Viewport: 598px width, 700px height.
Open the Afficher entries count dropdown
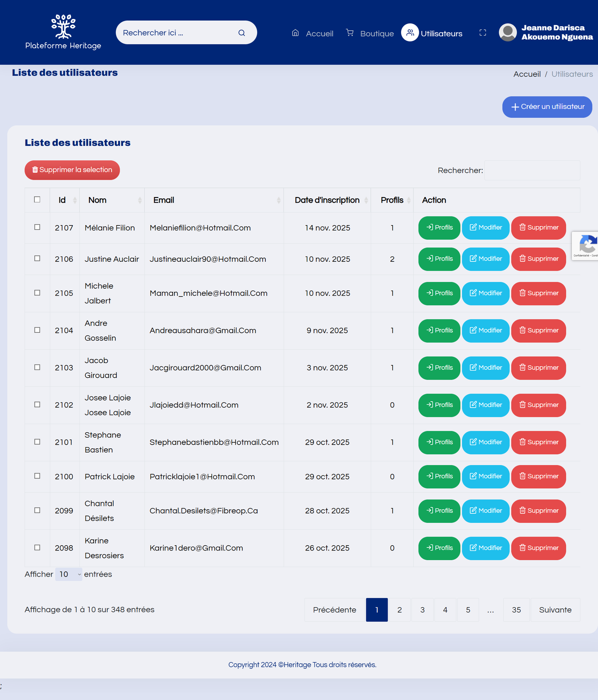pos(69,574)
